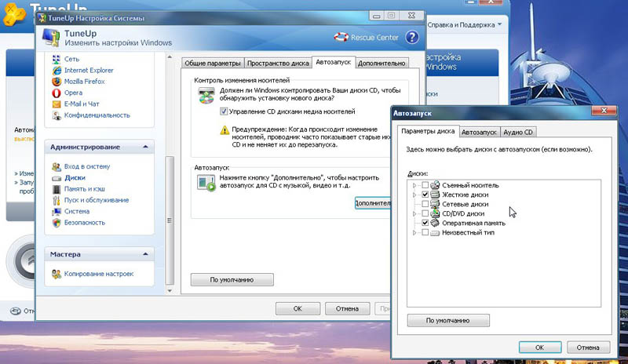Click the Диски drive icon in sidebar
The height and width of the screenshot is (364, 628).
(x=57, y=178)
